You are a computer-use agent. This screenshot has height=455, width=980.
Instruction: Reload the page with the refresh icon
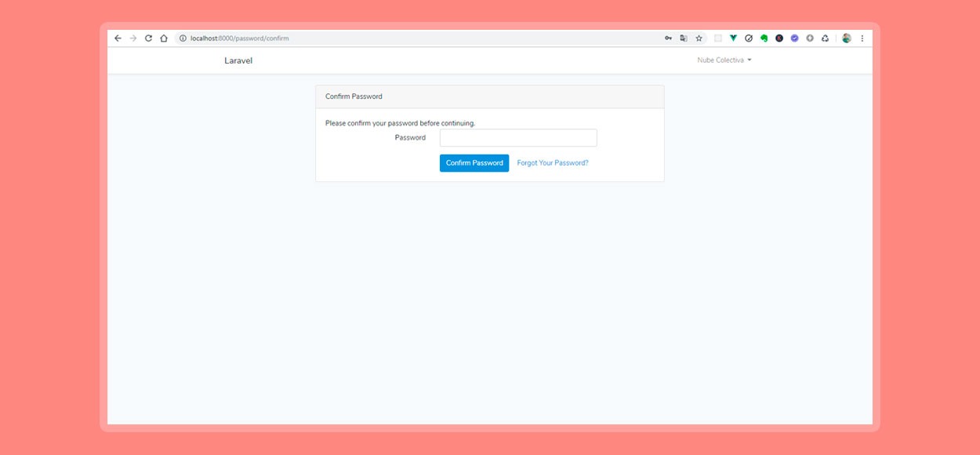[148, 38]
